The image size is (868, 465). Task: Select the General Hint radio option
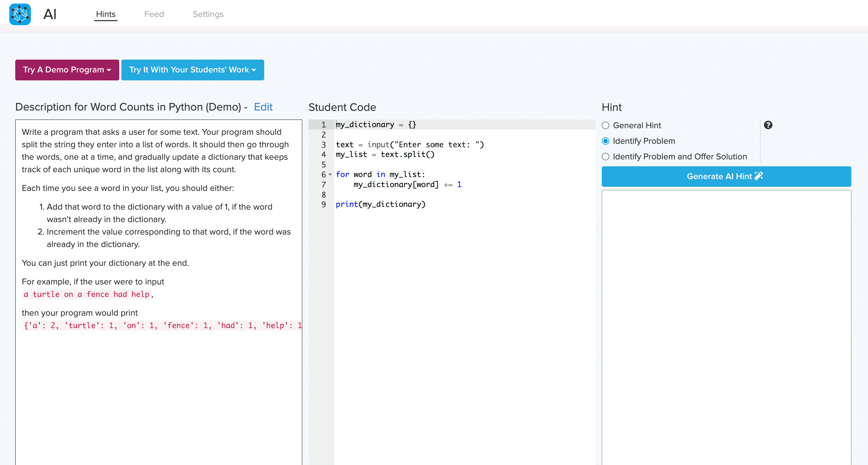[x=606, y=125]
